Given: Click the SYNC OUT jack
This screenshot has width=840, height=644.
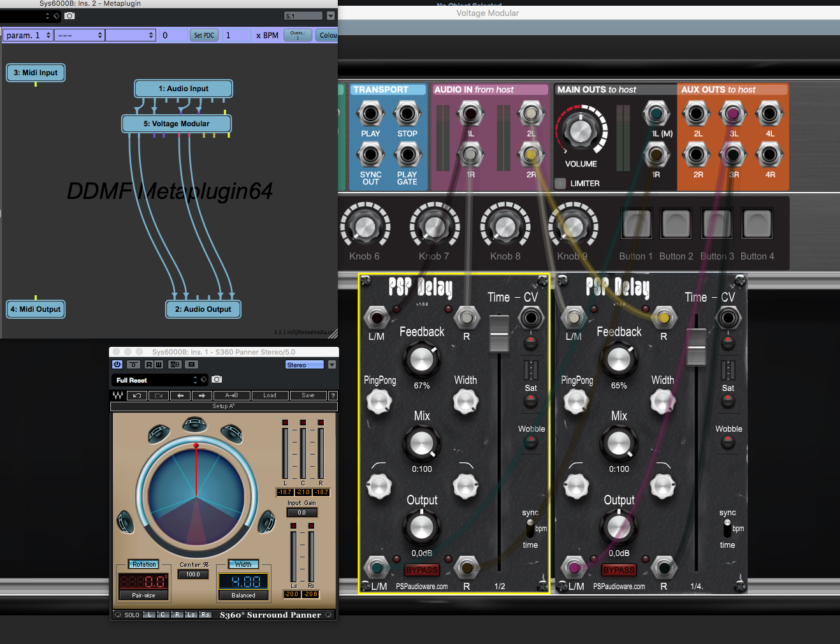Looking at the screenshot, I should point(370,154).
